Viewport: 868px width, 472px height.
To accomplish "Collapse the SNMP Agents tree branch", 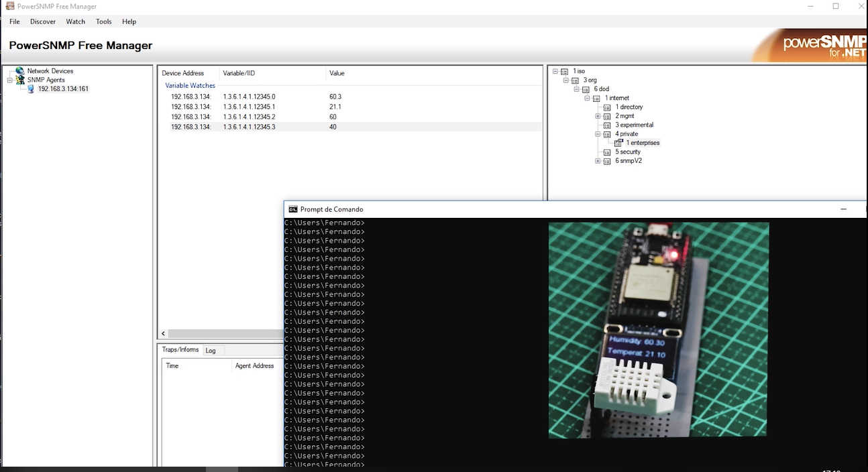I will [9, 79].
